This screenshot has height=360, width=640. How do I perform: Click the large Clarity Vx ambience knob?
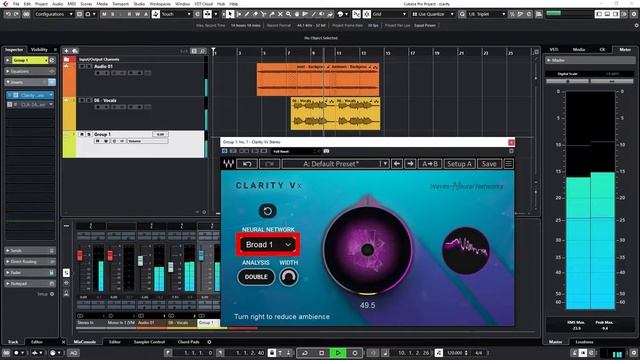point(367,250)
